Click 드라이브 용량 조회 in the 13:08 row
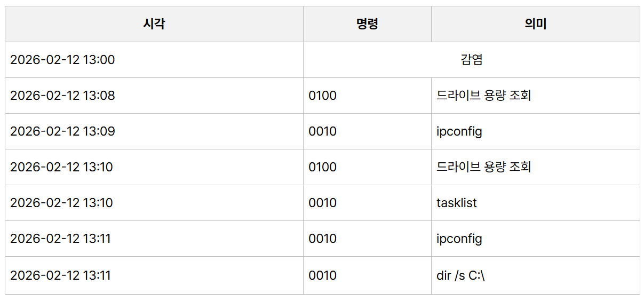Image resolution: width=644 pixels, height=300 pixels. (x=483, y=96)
